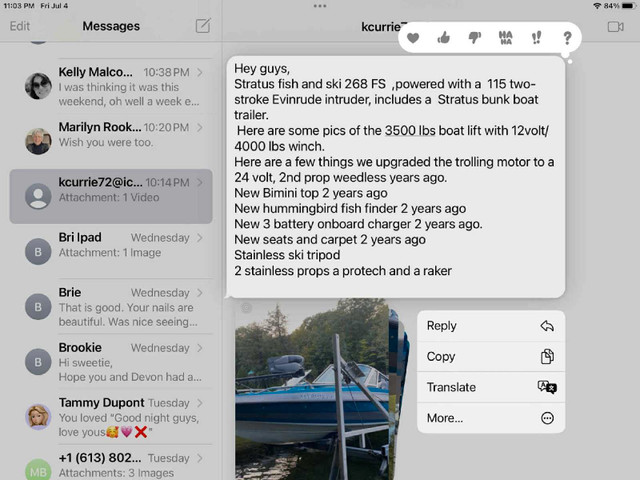Choose Copy from the context menu
Screen dimensions: 640x480
491,356
